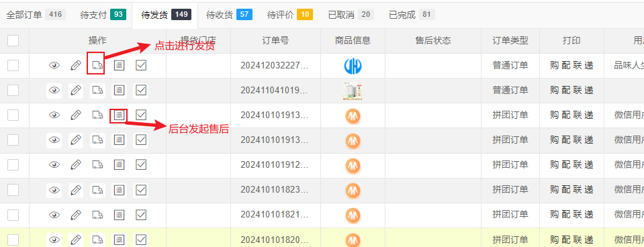The height and width of the screenshot is (247, 644).
Task: Open 退 after-sale for order 202410101821
Action: coord(119,215)
